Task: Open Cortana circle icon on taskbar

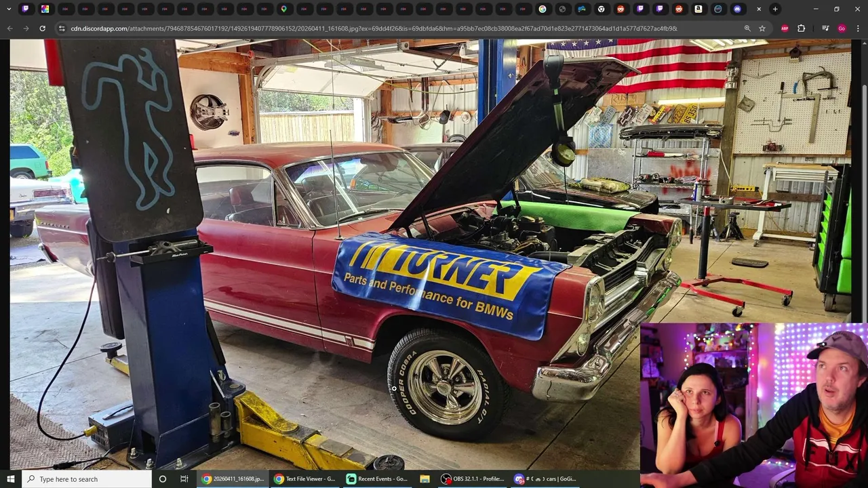Action: point(163,479)
